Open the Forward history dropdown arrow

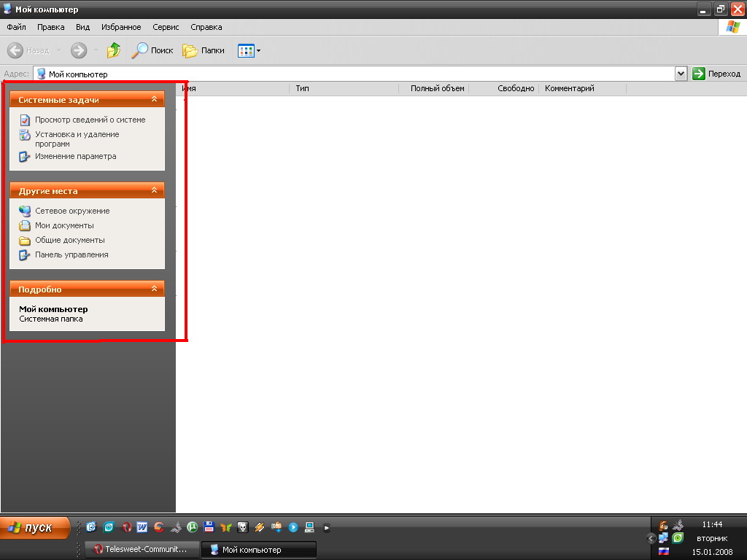point(96,50)
